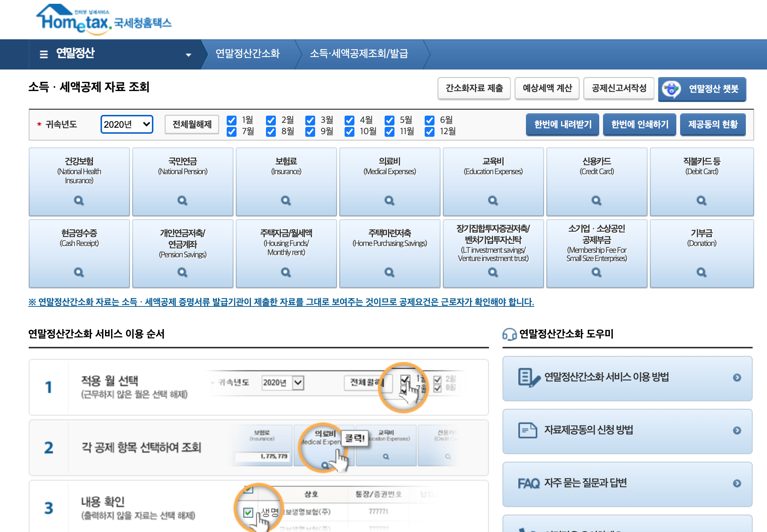Image resolution: width=767 pixels, height=532 pixels.
Task: Click the magnifier under 교육비 (Education Expenses)
Action: [493, 200]
